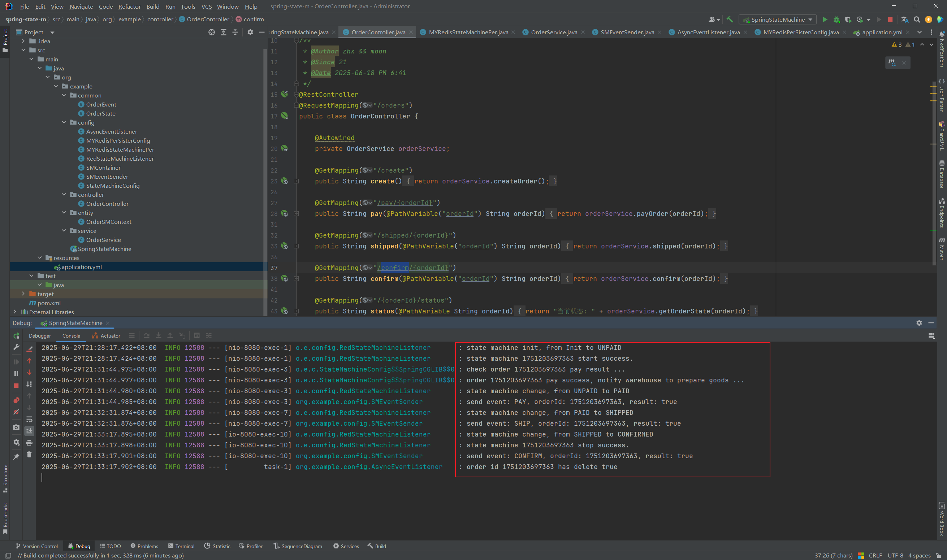This screenshot has height=560, width=947.
Task: Open the Version Control tool window button
Action: (x=36, y=546)
